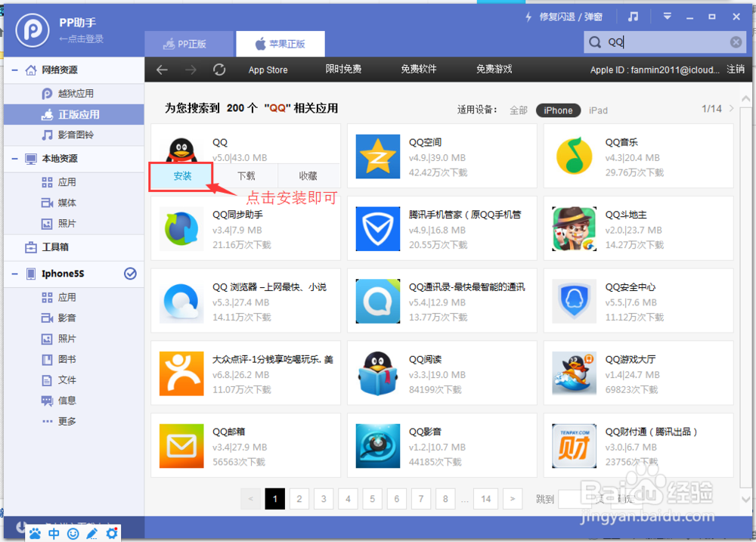Screen dimensions: 756x542
Task: Click the input method 中 icon
Action: tap(54, 534)
